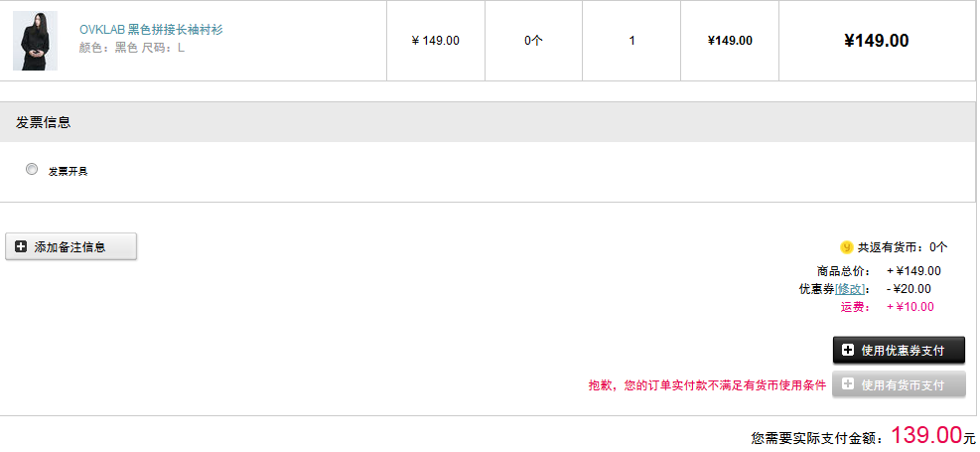This screenshot has height=452, width=980.
Task: Click the 使用优惠券支付 button
Action: click(899, 350)
